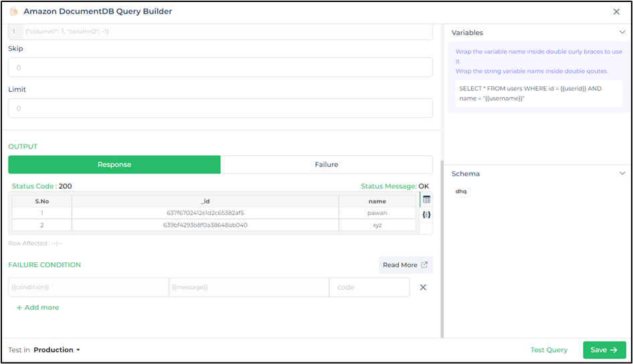633x364 pixels.
Task: Click the Status Message OK text
Action: [394, 186]
